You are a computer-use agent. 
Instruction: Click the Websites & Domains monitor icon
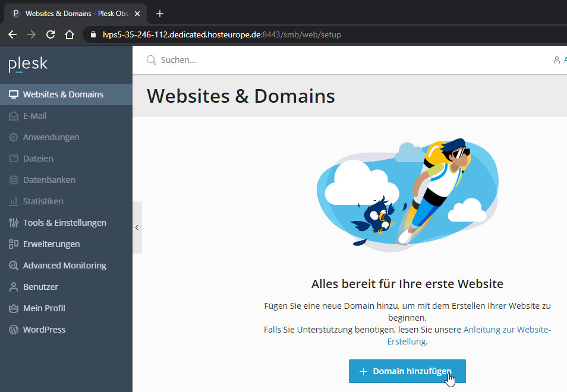(13, 94)
